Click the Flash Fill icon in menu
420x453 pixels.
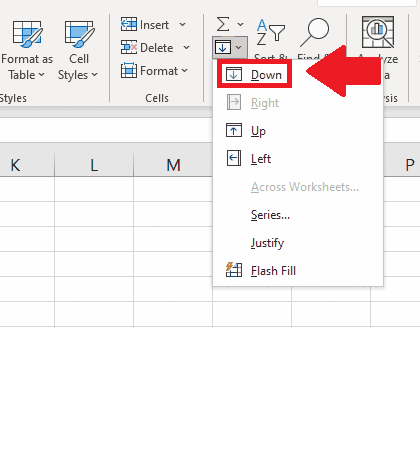click(234, 270)
